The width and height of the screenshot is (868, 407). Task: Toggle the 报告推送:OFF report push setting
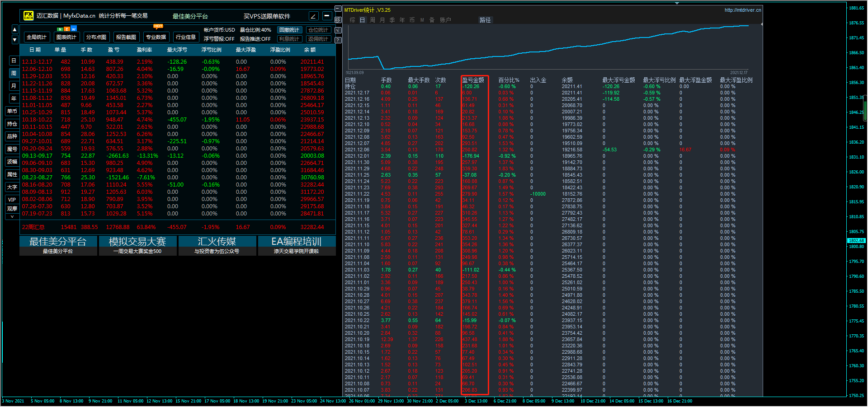pyautogui.click(x=255, y=39)
